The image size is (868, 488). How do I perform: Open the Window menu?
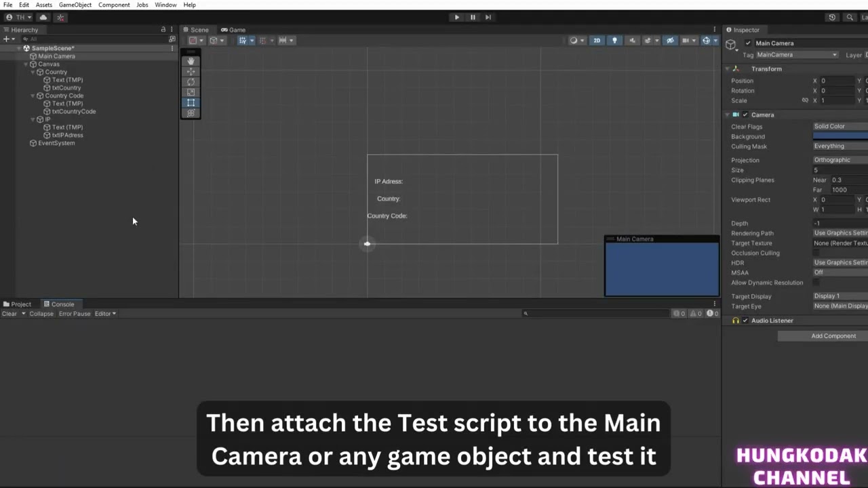[165, 5]
